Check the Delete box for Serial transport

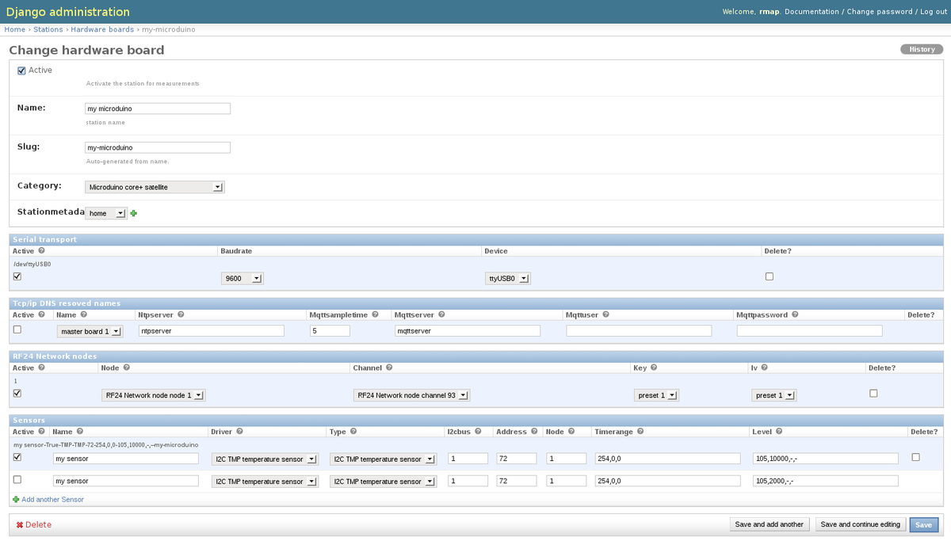tap(769, 276)
